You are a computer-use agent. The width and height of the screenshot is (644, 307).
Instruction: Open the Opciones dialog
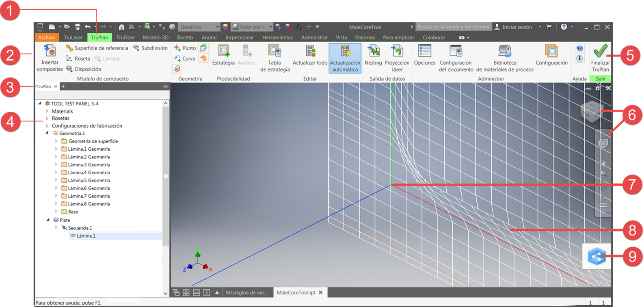point(425,55)
